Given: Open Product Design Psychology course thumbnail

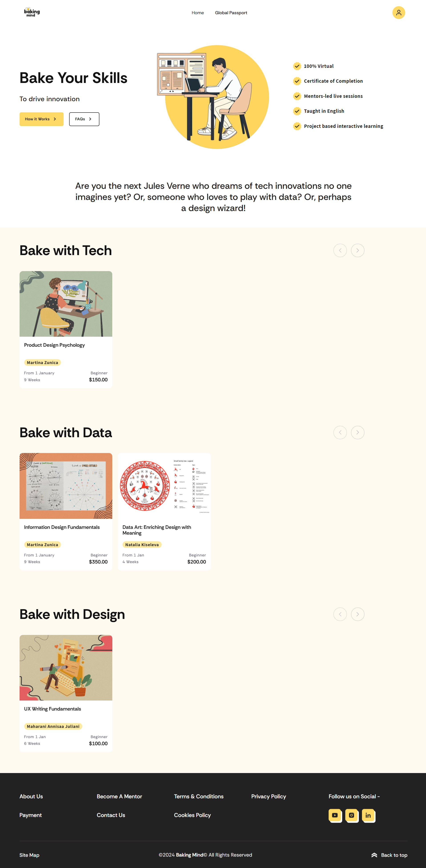Looking at the screenshot, I should click(x=66, y=304).
